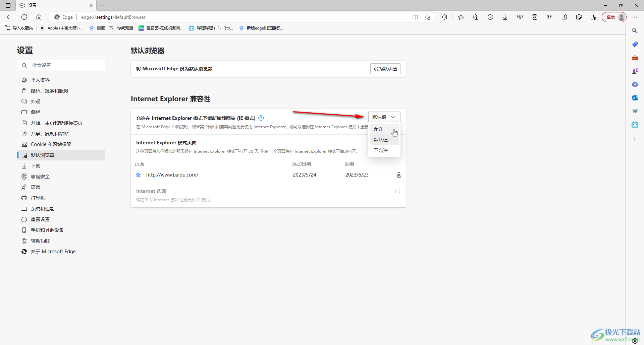Image resolution: width=644 pixels, height=345 pixels.
Task: Open 下载 settings
Action: pyautogui.click(x=61, y=166)
